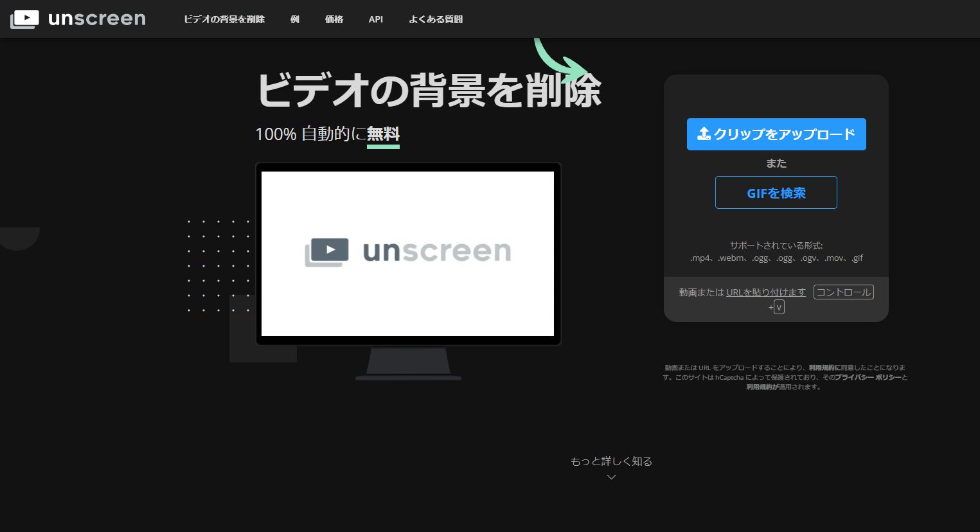The height and width of the screenshot is (532, 980).
Task: Click the down chevron under もっと詳しく知る
Action: tap(611, 477)
